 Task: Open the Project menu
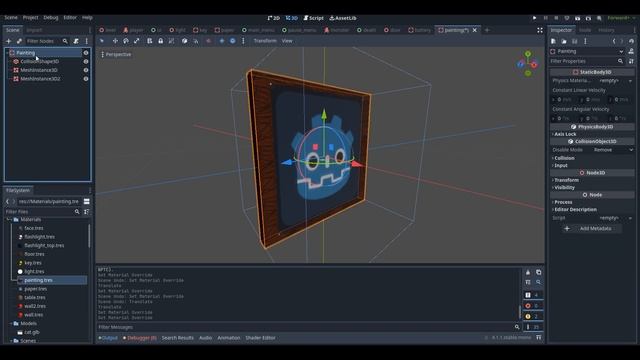point(30,18)
